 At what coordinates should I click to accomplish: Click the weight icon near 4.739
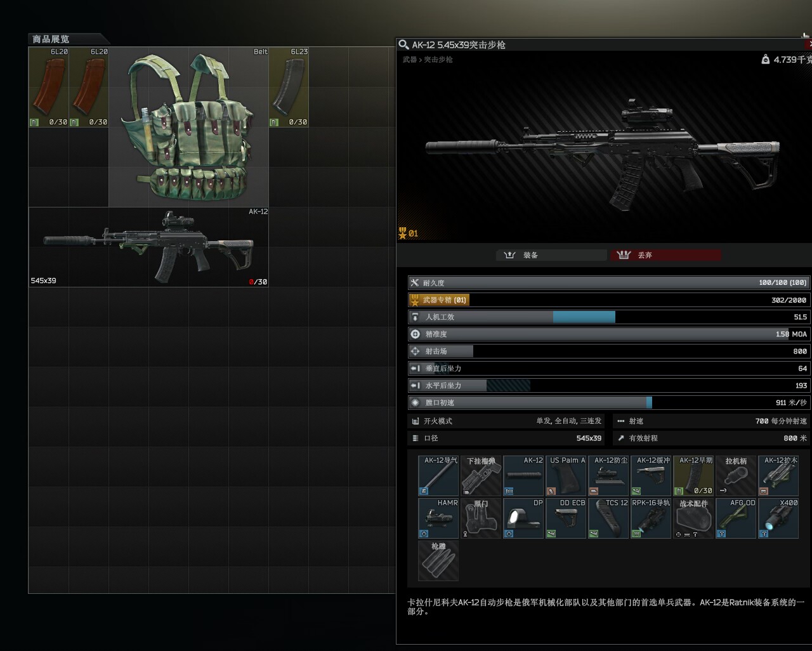765,59
